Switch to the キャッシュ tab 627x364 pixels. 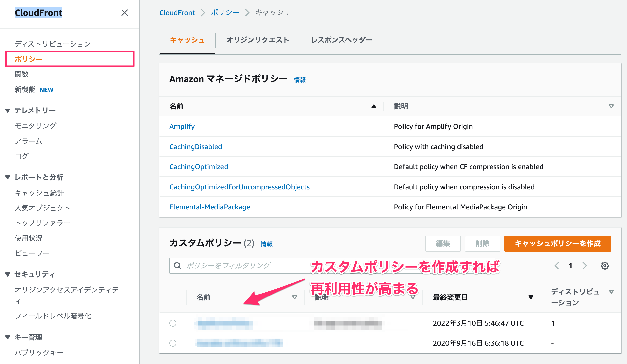tap(188, 40)
